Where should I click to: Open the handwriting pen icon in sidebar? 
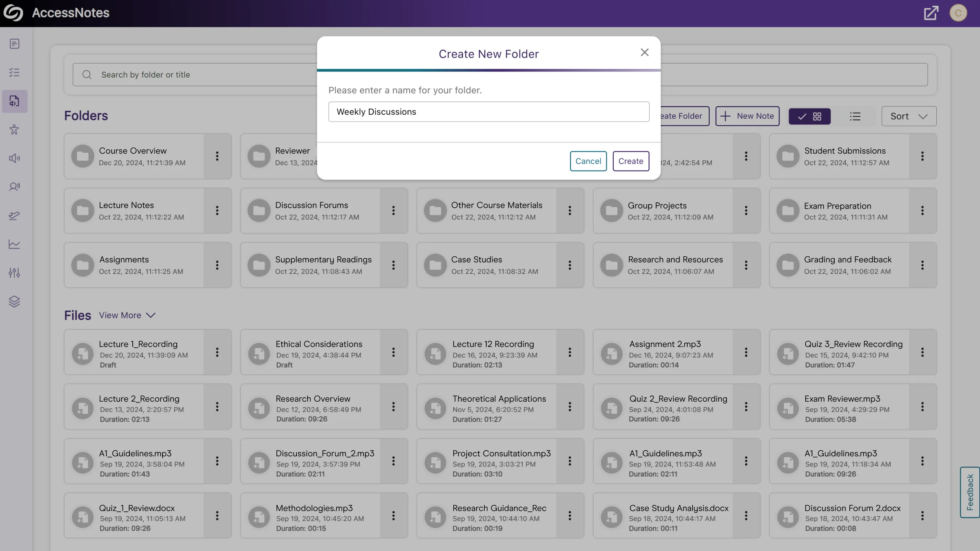point(14,216)
